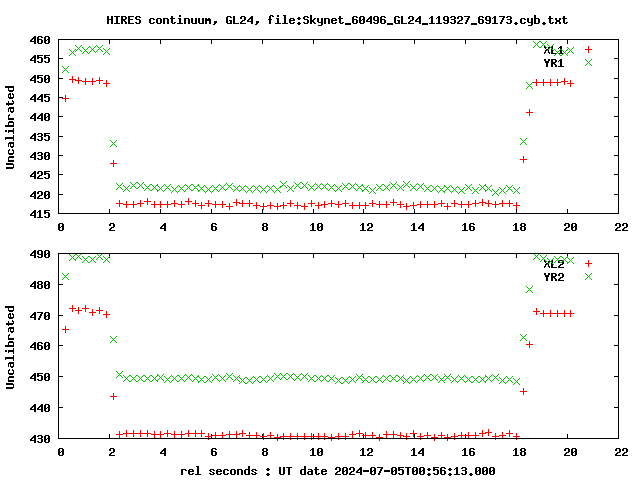Click the 460 tick label on top plot
This screenshot has width=640, height=480.
pos(40,40)
